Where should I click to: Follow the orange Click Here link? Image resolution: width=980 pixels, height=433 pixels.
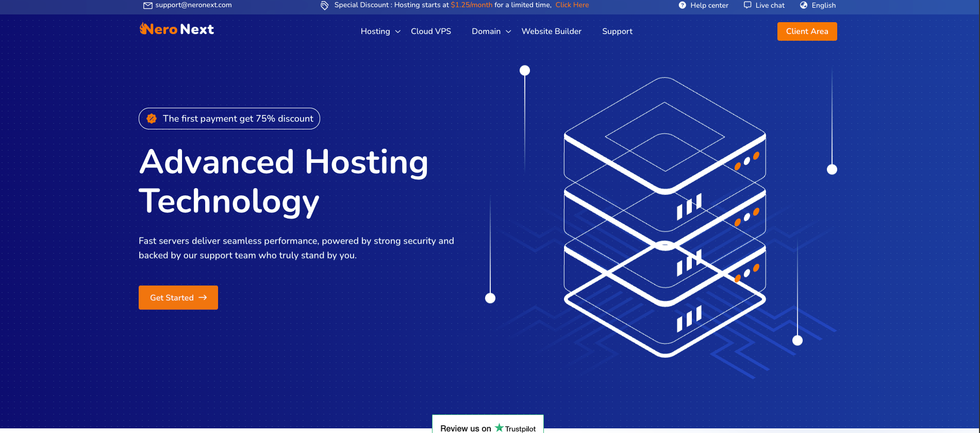[x=572, y=5]
